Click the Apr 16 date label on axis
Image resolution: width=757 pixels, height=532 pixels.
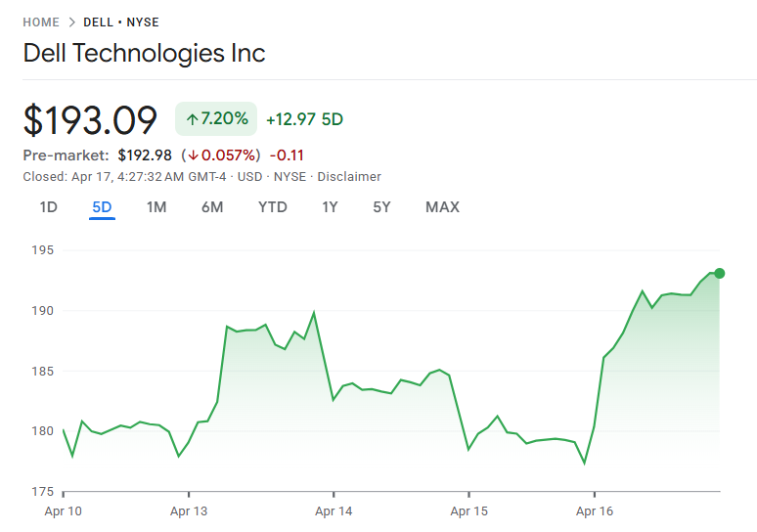(595, 510)
